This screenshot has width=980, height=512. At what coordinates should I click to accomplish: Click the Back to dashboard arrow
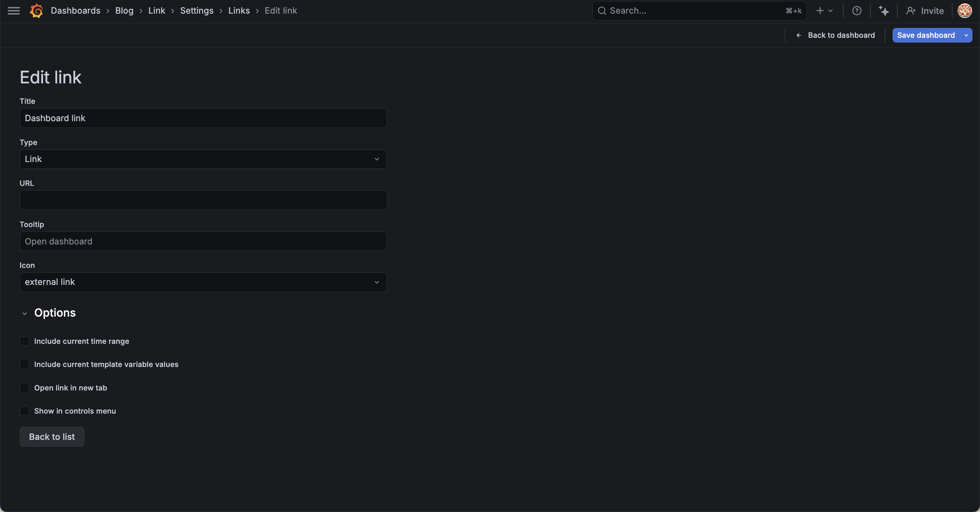tap(799, 35)
